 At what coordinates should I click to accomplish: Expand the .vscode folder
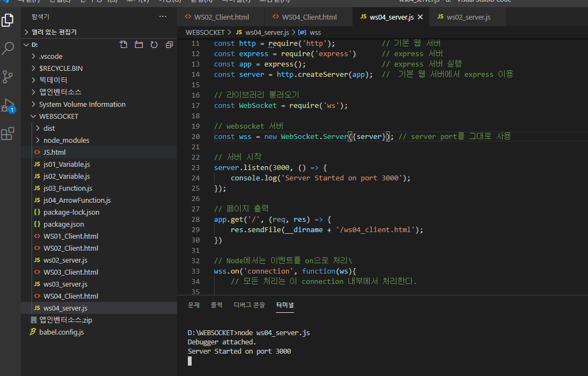coord(99,56)
